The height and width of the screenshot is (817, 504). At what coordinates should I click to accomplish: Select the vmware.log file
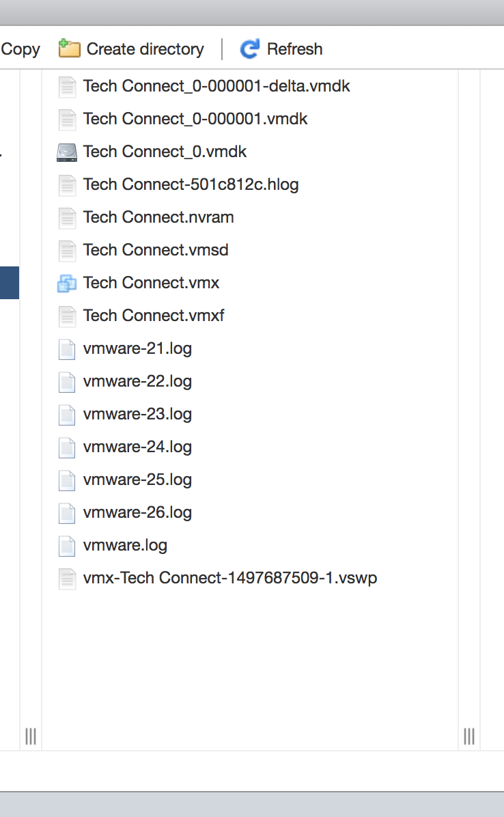[125, 546]
